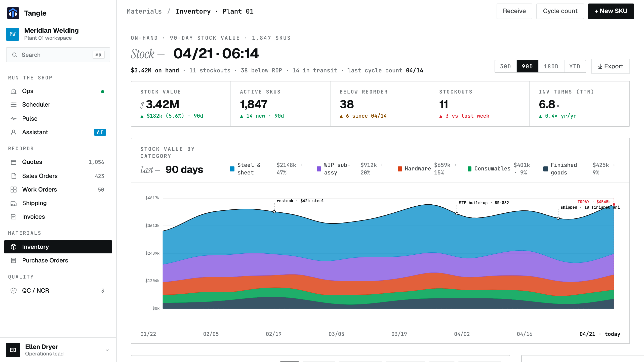Viewport: 644px width, 362px height.
Task: Click the Receive button
Action: pyautogui.click(x=514, y=11)
